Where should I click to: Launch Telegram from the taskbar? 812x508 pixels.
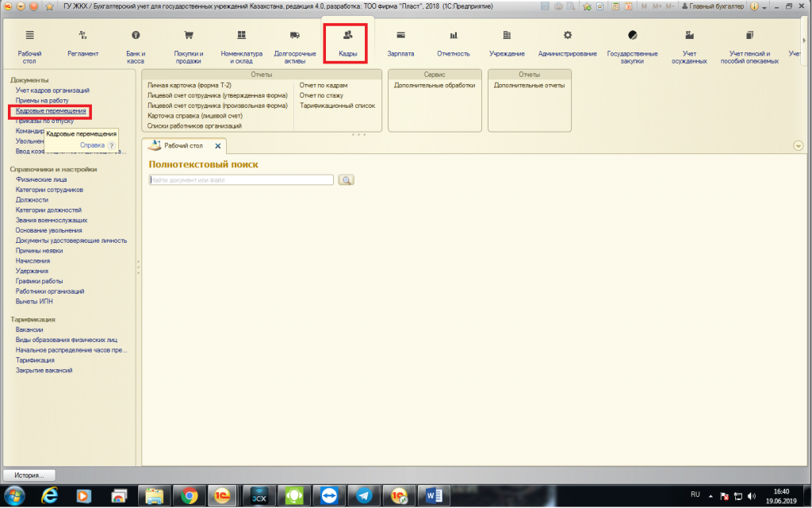point(362,495)
